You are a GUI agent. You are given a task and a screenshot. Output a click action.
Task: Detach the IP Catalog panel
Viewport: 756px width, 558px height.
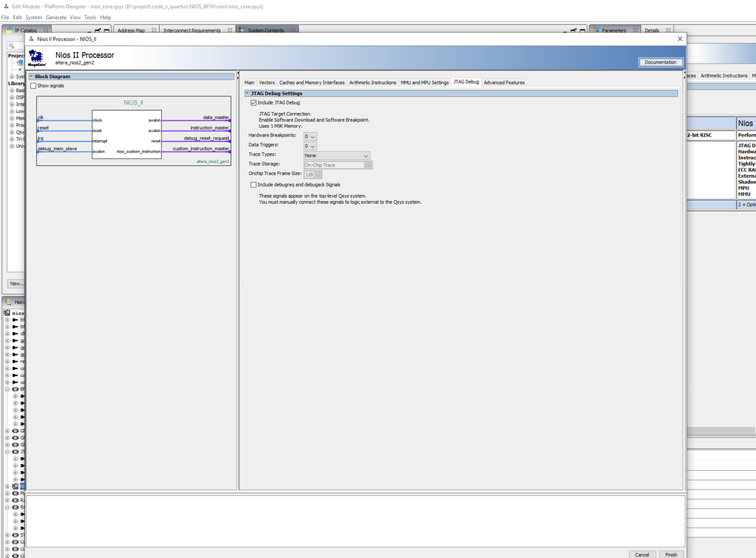[x=98, y=30]
